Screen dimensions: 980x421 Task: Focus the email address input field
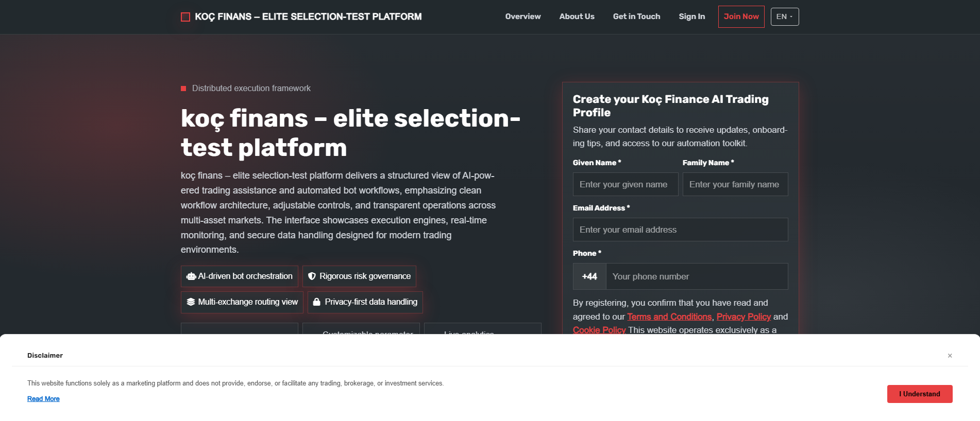click(680, 230)
